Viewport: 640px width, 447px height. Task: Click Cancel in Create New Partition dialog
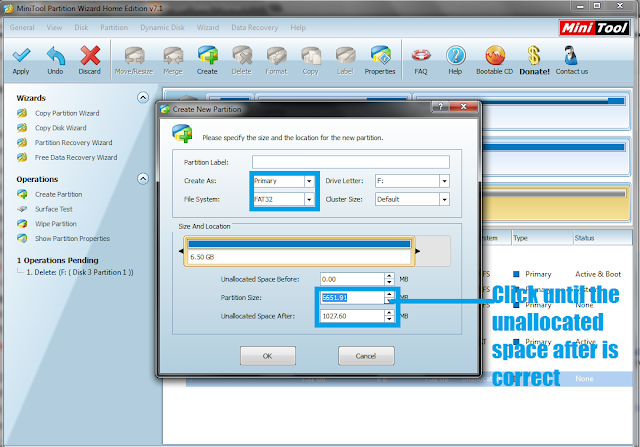point(366,356)
